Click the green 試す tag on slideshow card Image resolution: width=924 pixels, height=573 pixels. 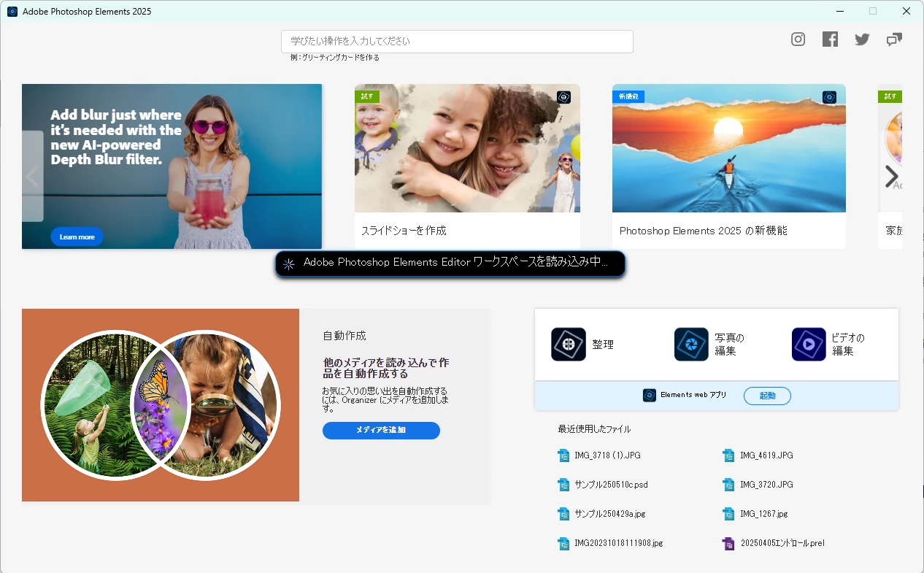coord(367,96)
